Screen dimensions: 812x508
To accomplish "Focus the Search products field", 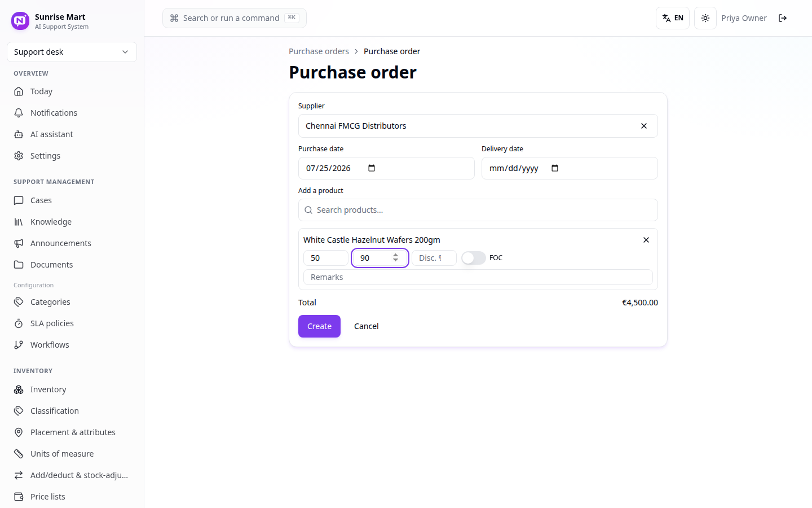I will pos(478,210).
